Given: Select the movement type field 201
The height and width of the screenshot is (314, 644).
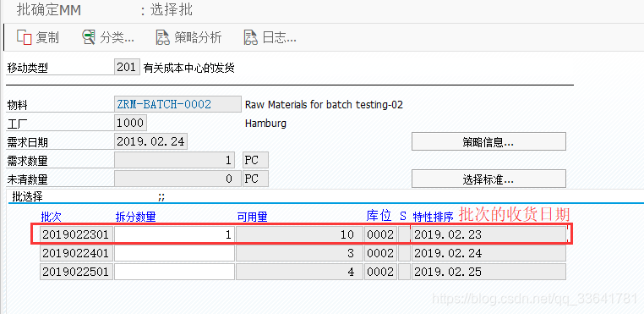Looking at the screenshot, I should point(127,67).
